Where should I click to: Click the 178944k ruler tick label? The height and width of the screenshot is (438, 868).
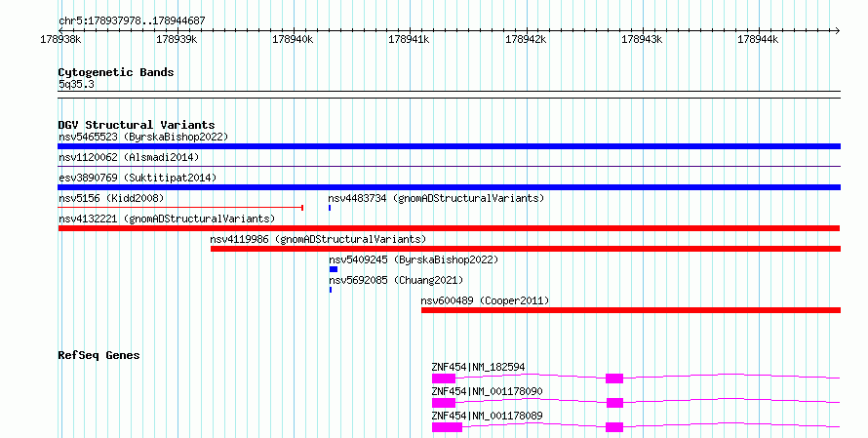point(758,39)
